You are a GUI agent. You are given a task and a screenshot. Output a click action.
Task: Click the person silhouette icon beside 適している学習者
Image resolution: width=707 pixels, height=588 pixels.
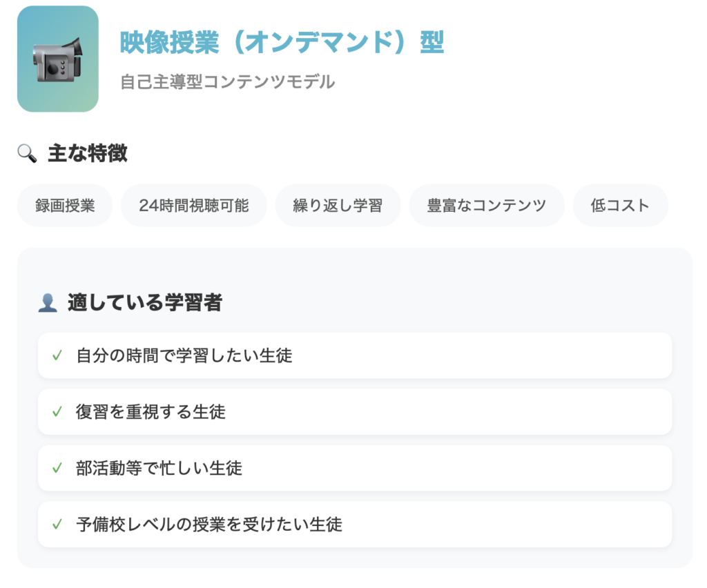coord(48,303)
